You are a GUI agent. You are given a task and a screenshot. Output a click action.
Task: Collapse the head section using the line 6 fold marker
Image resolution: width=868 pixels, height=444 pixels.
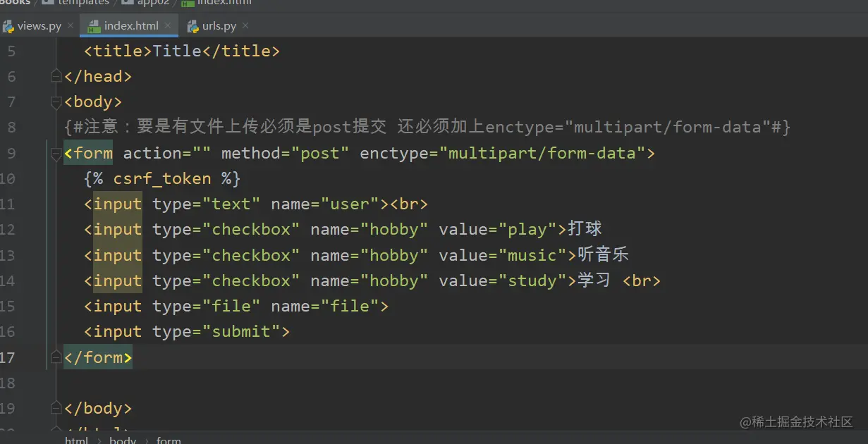56,76
